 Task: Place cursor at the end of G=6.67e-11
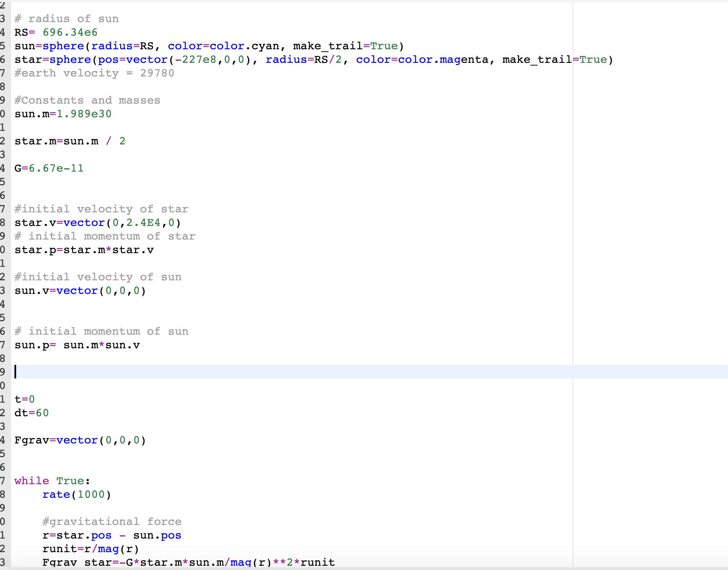click(83, 168)
